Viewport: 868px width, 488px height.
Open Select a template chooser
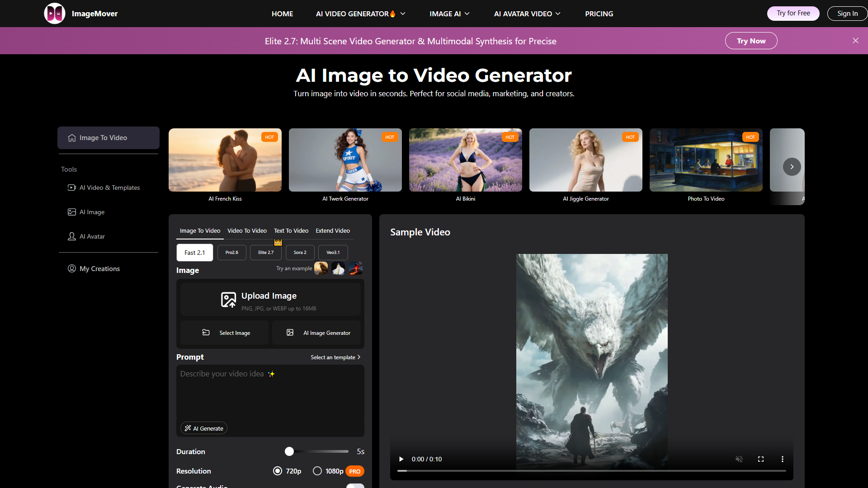pyautogui.click(x=335, y=357)
